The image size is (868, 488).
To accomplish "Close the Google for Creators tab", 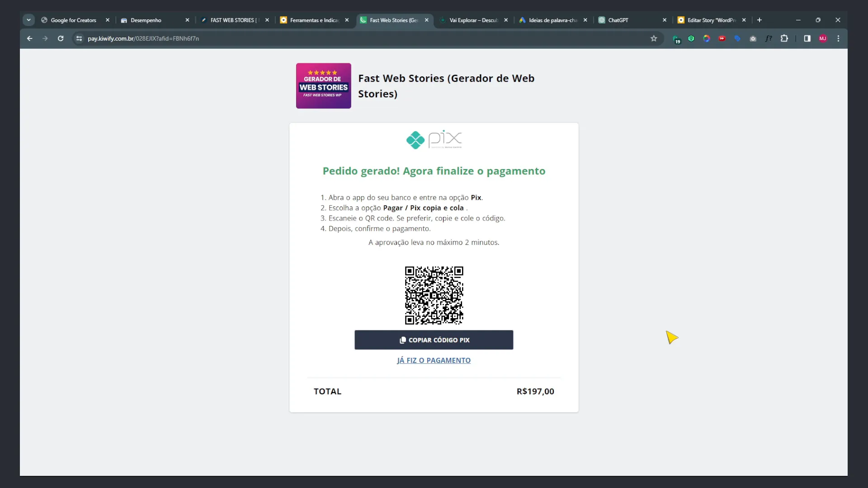I will (x=108, y=20).
